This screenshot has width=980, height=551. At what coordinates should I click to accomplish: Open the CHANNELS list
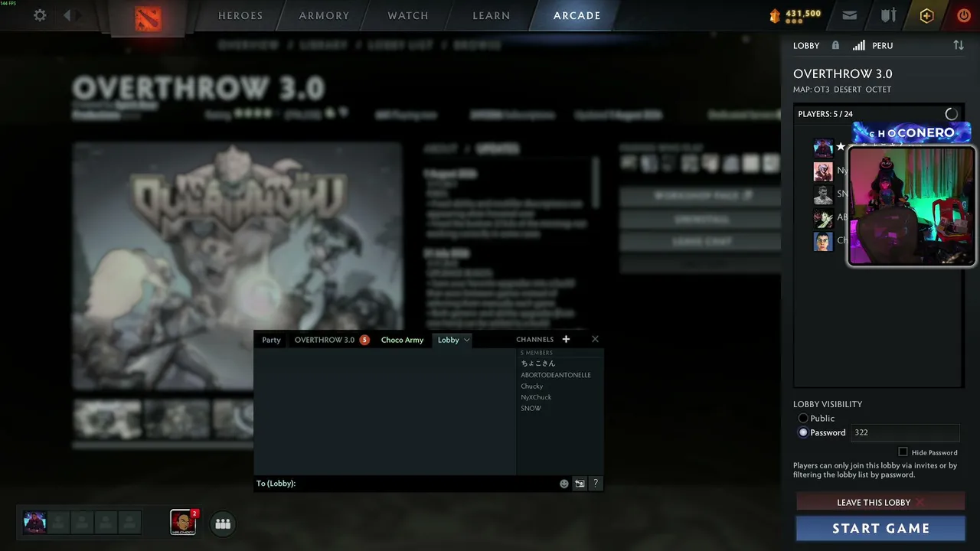click(534, 340)
